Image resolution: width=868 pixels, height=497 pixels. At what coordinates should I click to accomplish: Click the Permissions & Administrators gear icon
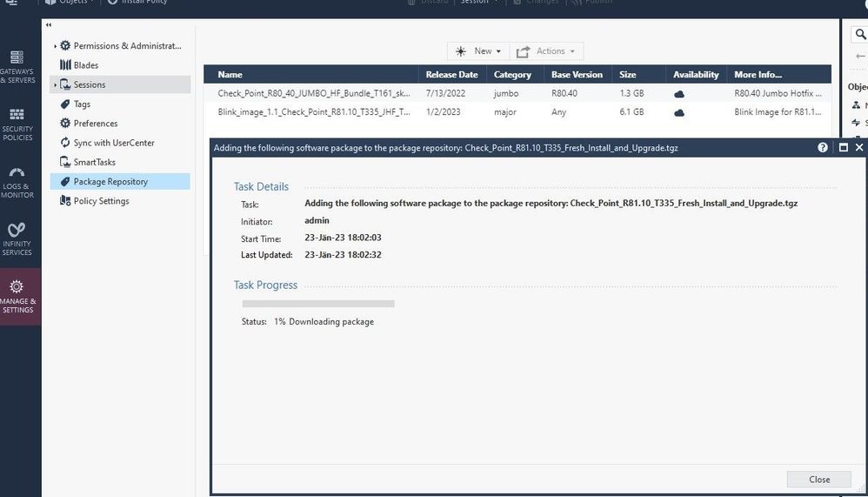tap(65, 45)
